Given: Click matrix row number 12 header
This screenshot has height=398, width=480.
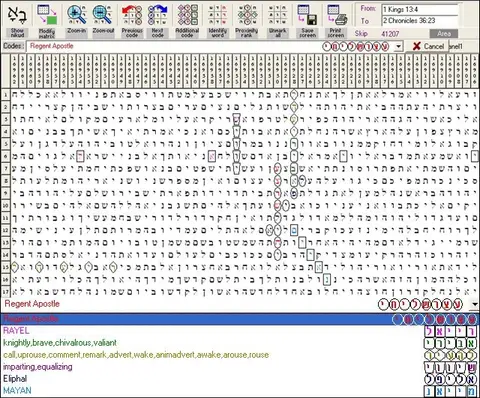Looking at the screenshot, I should [5, 230].
